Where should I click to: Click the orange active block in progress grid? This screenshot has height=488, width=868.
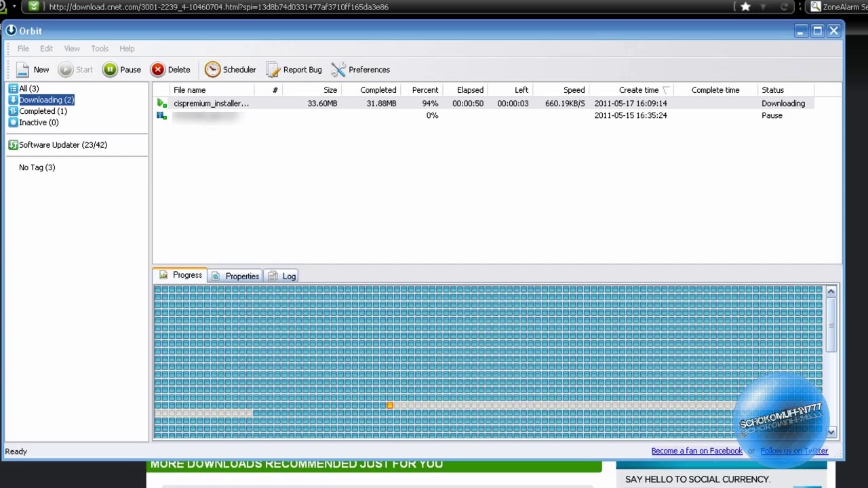(x=390, y=405)
